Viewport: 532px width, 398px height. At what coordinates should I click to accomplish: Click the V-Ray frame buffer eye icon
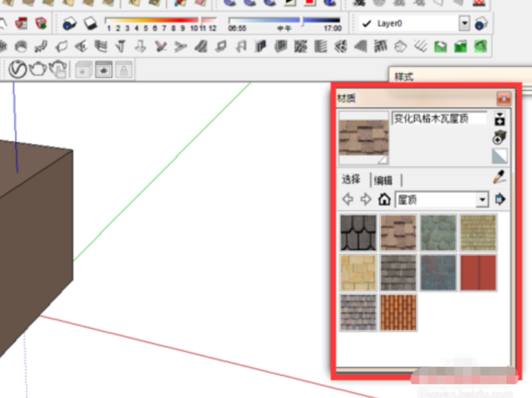tap(104, 70)
